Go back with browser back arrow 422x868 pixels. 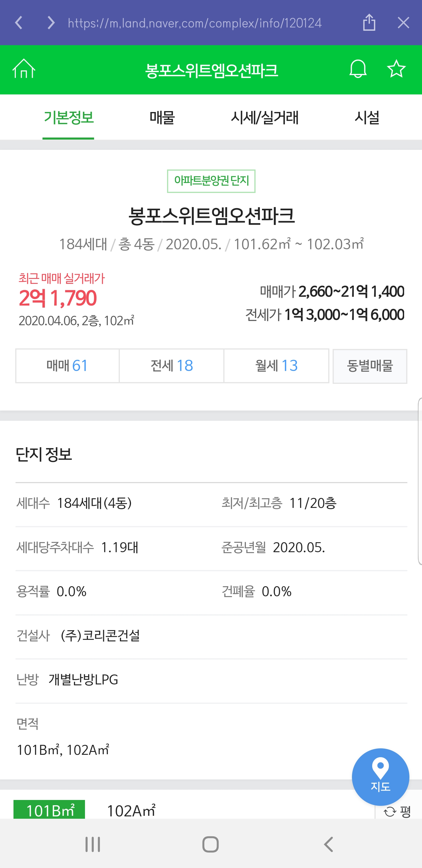[x=19, y=23]
